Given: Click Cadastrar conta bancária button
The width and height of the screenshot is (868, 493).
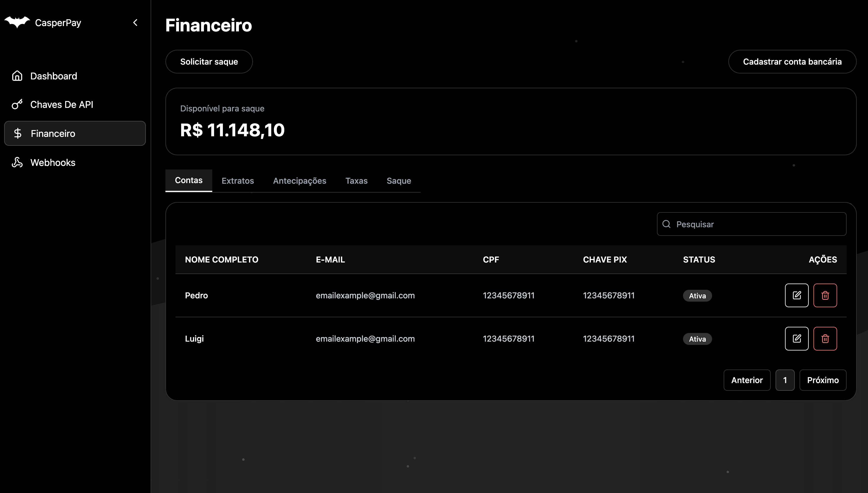Looking at the screenshot, I should click(x=792, y=62).
